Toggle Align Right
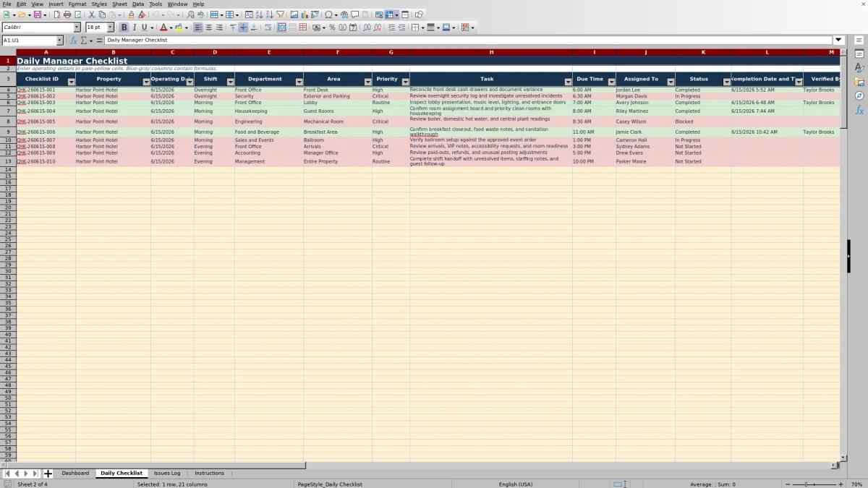This screenshot has width=868, height=488. [219, 27]
